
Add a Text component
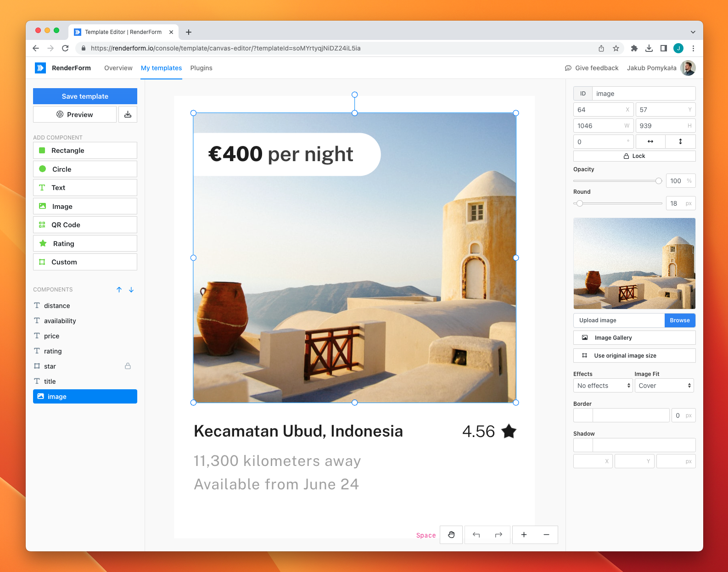tap(85, 188)
